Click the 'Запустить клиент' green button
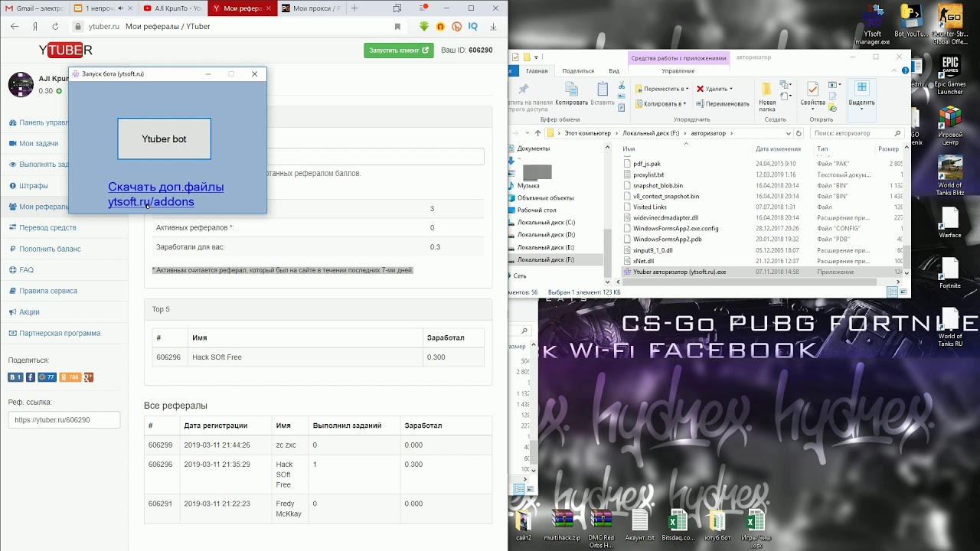The width and height of the screenshot is (980, 551). click(399, 50)
